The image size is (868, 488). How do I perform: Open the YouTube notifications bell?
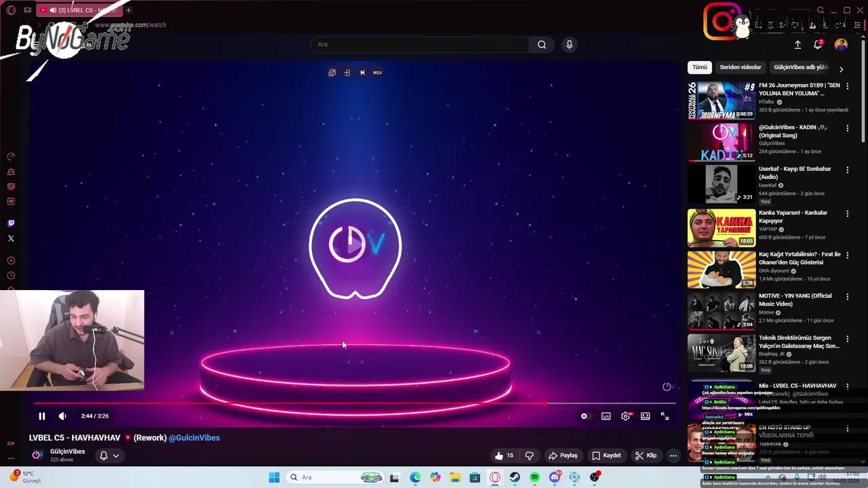tap(818, 45)
